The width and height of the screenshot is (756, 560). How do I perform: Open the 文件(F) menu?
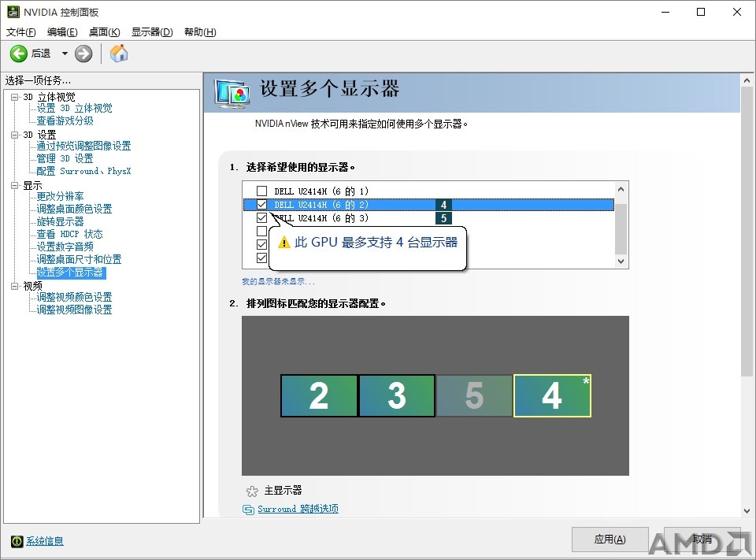20,32
